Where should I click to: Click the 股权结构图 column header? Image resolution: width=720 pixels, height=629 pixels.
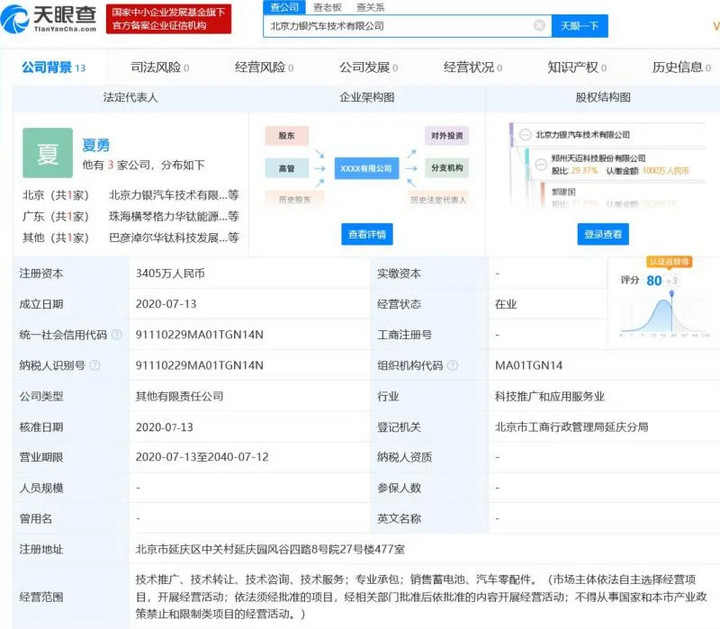pos(603,97)
